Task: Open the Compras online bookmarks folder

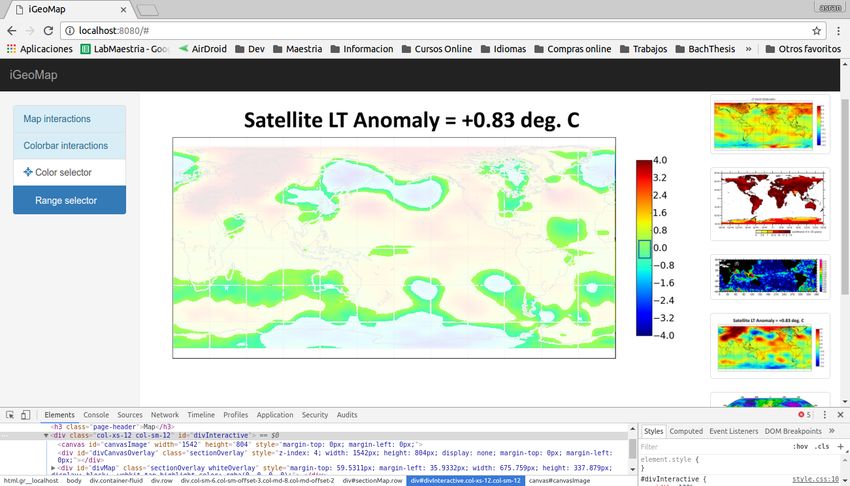Action: (x=573, y=49)
